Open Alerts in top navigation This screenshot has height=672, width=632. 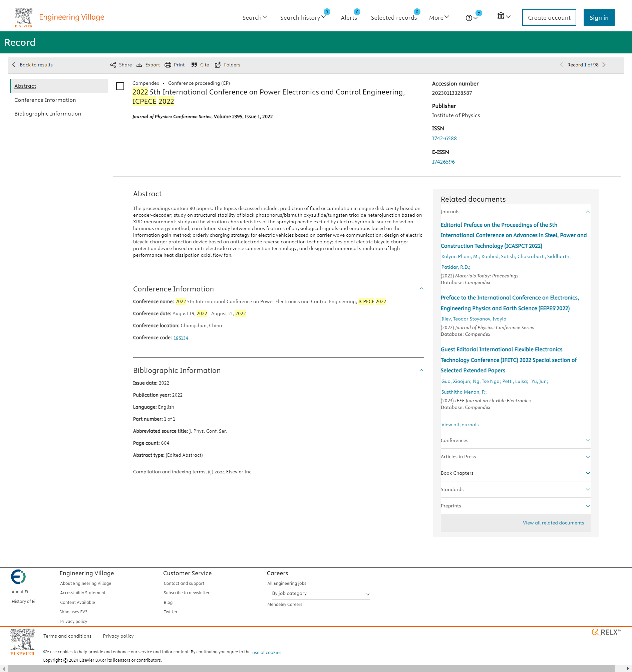[x=349, y=18]
